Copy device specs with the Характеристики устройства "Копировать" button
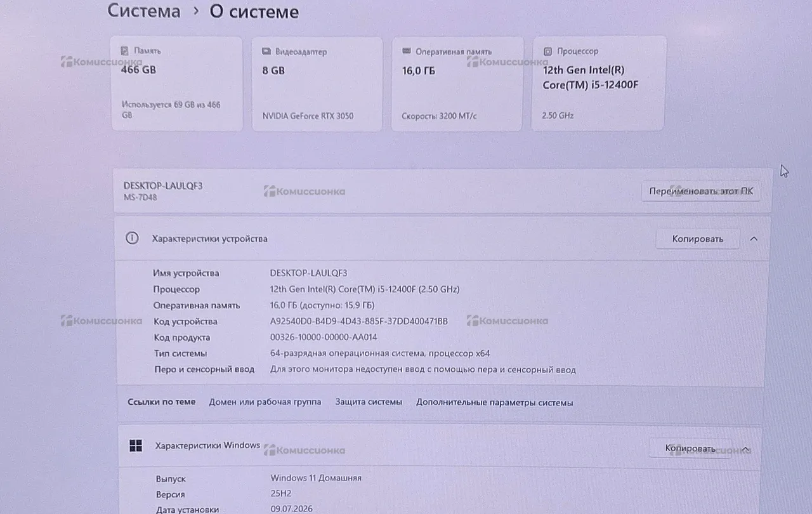812x514 pixels. 698,239
